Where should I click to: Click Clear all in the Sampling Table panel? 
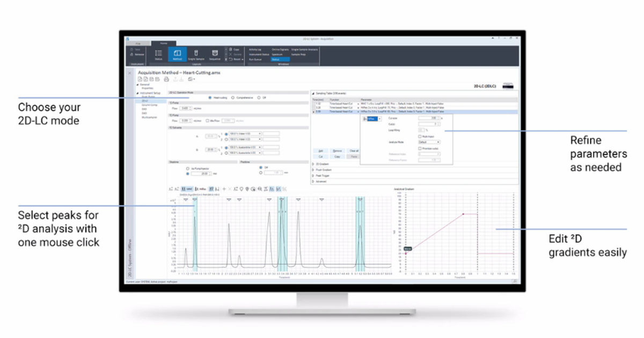[354, 150]
